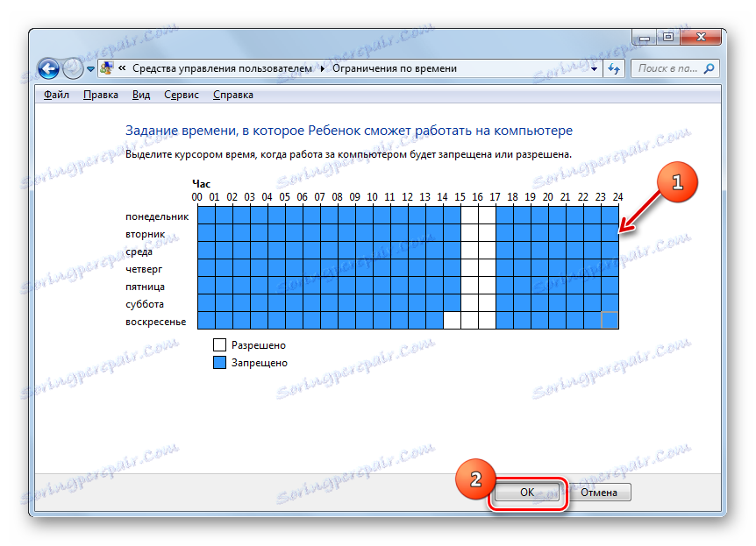Toggle пятница blocked cell at hour 05
The height and width of the screenshot is (546, 756).
click(294, 286)
